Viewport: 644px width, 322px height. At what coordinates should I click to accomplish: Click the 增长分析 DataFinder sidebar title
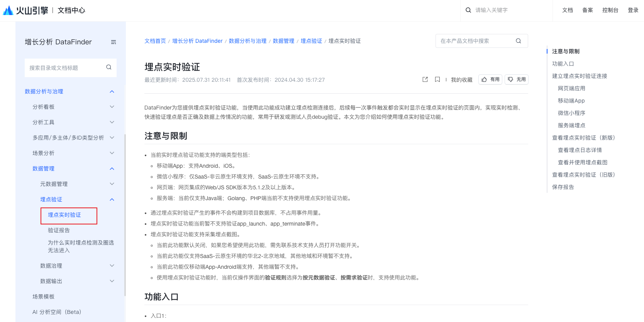pyautogui.click(x=58, y=42)
